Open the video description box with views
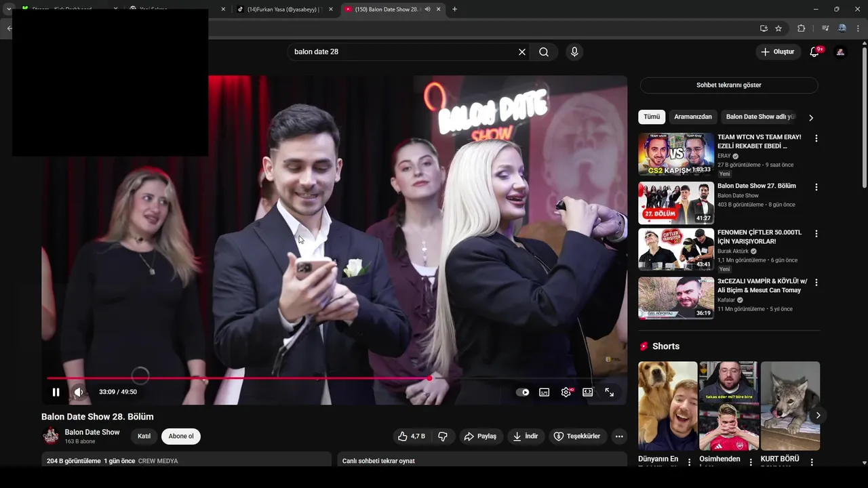This screenshot has height=488, width=868. pyautogui.click(x=186, y=460)
